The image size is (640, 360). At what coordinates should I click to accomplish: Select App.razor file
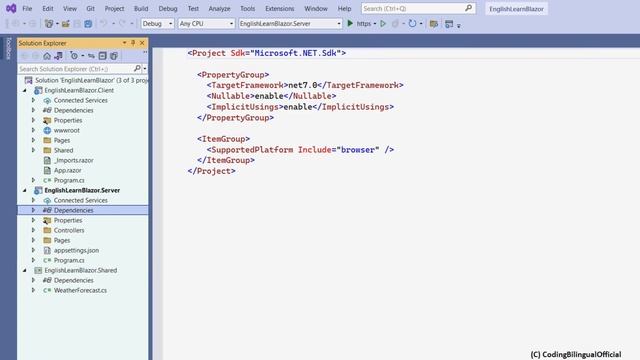67,170
